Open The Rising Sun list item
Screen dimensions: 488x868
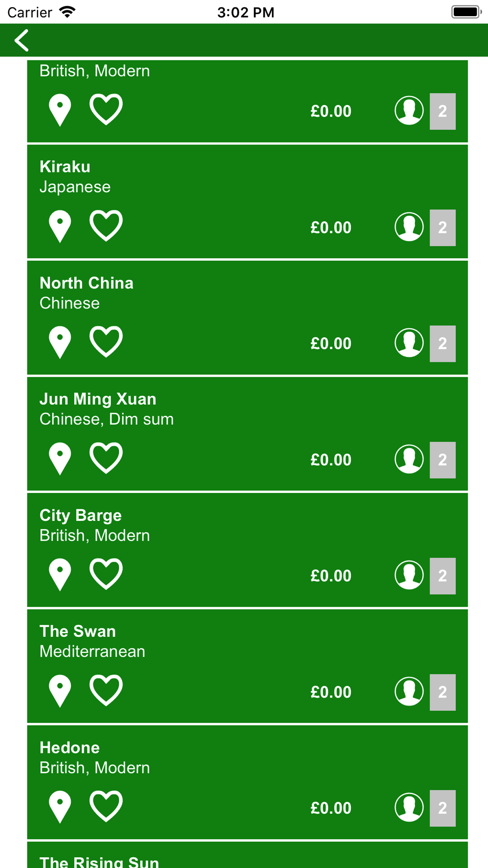point(247,855)
